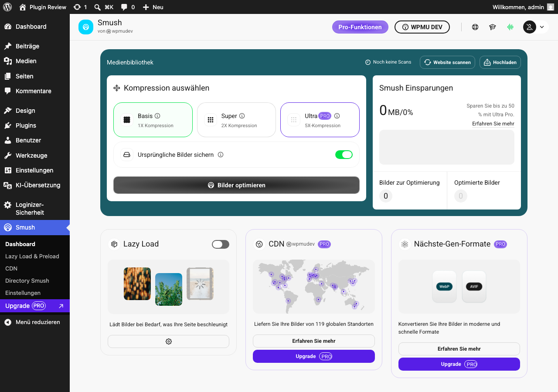The height and width of the screenshot is (392, 558).
Task: Open Lazy Load settings gear button
Action: [168, 341]
